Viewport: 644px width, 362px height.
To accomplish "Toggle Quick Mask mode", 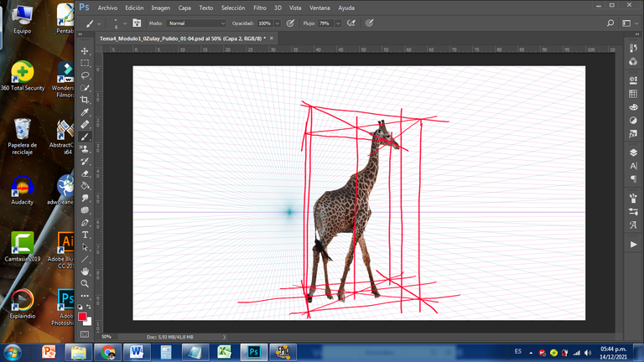I will pyautogui.click(x=85, y=334).
